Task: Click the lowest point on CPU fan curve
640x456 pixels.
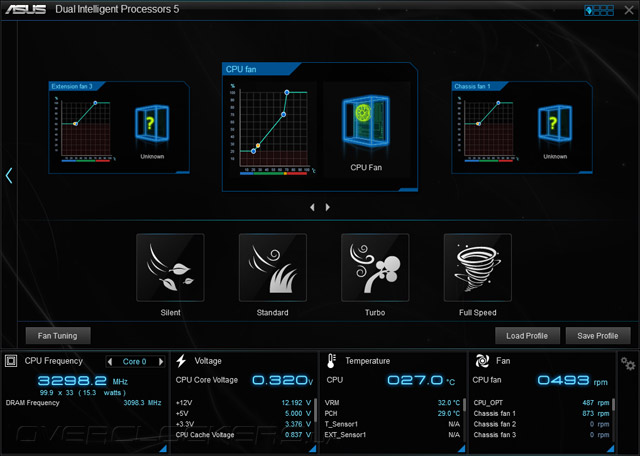Action: (x=253, y=151)
